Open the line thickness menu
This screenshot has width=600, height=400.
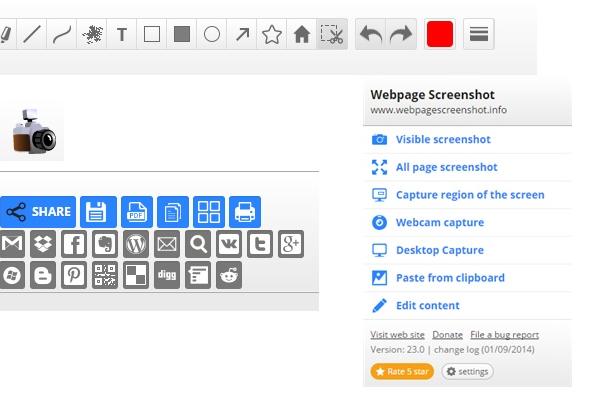(479, 34)
